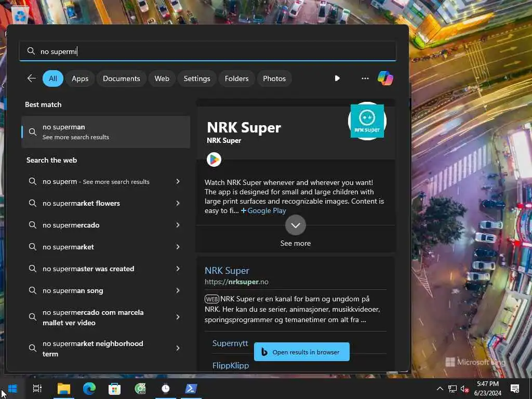Select 'no supermarket neighborhood term' suggestion
532x399 pixels.
coord(92,349)
